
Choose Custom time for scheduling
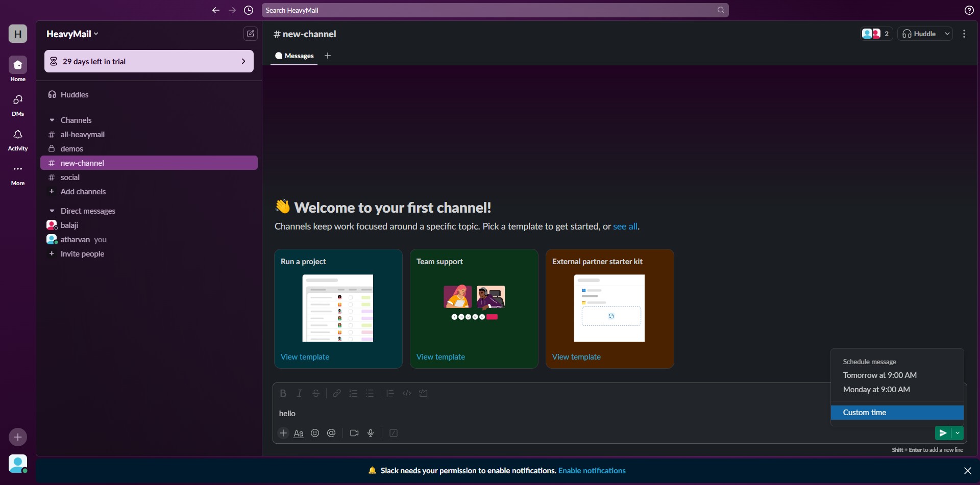pos(897,413)
